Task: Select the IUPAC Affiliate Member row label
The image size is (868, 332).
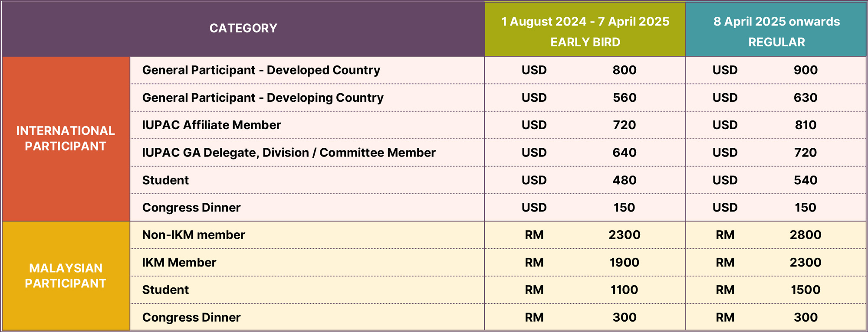Action: point(211,125)
